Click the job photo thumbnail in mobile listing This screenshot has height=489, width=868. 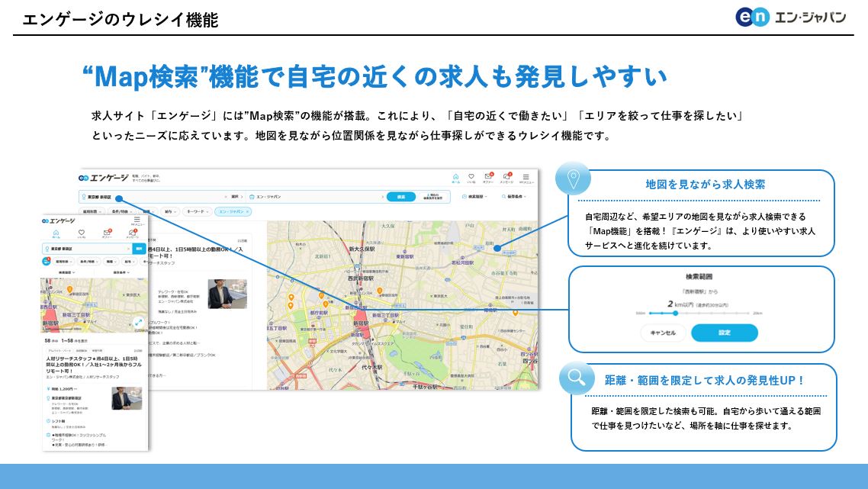[x=127, y=398]
